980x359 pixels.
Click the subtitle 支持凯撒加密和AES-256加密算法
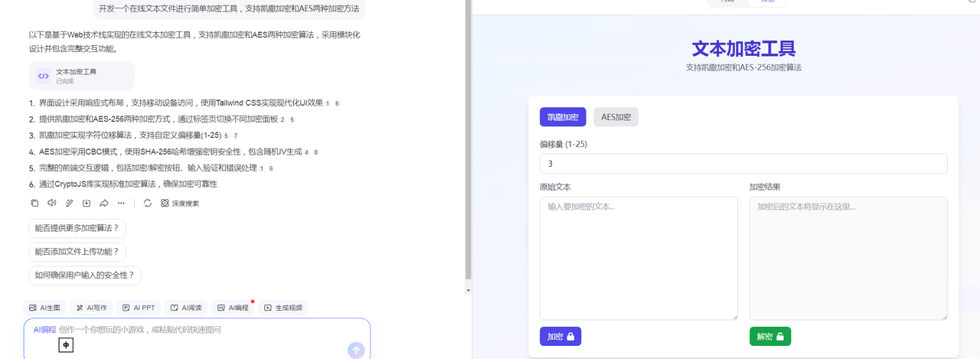[743, 67]
